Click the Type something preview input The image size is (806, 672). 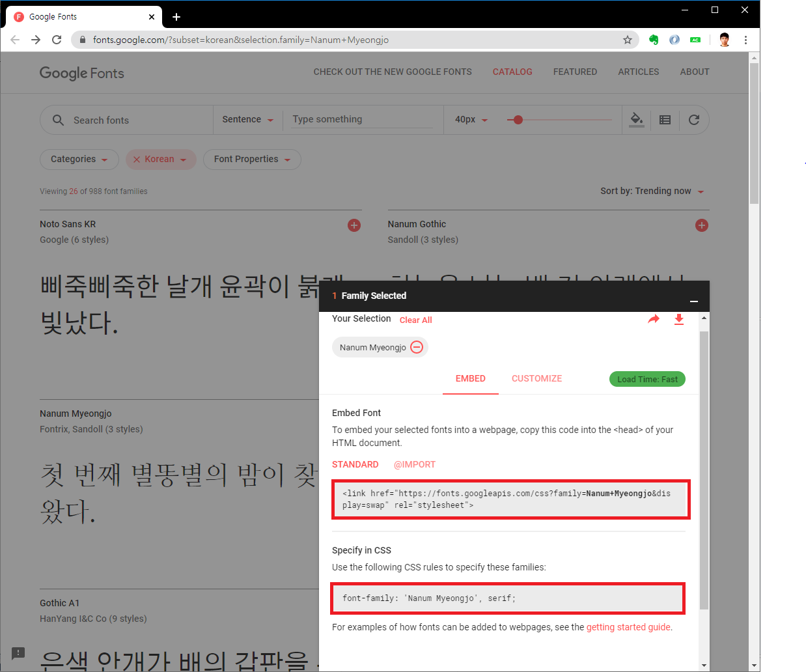(x=362, y=119)
